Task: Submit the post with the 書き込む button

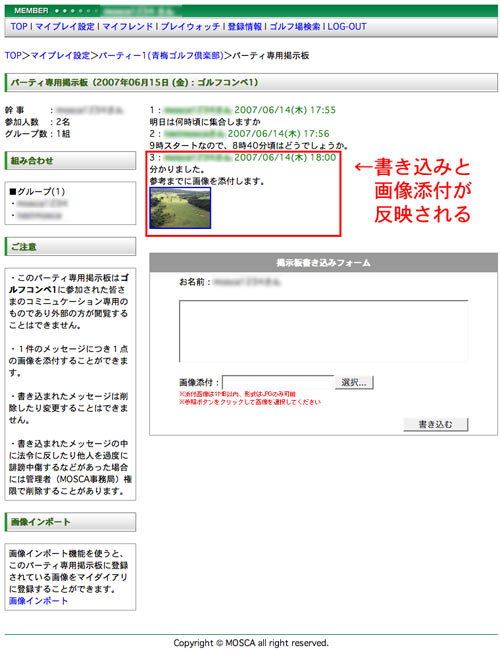Action: tap(436, 424)
